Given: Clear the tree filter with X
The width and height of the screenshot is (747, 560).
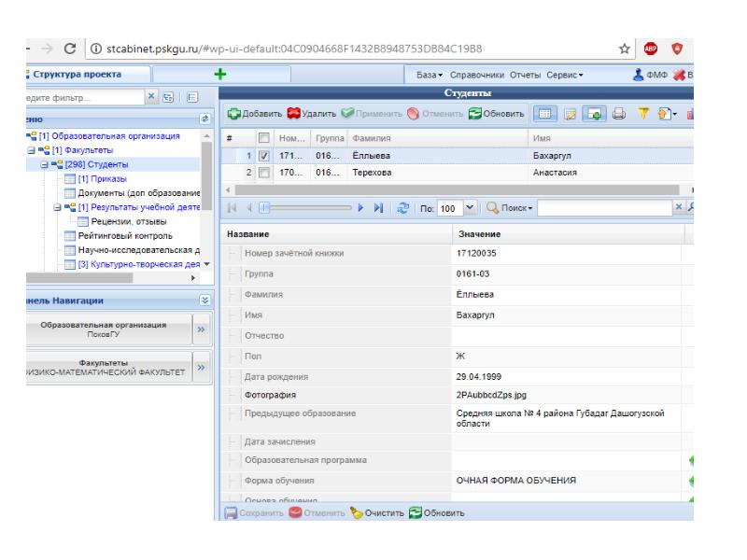Looking at the screenshot, I should (x=151, y=97).
